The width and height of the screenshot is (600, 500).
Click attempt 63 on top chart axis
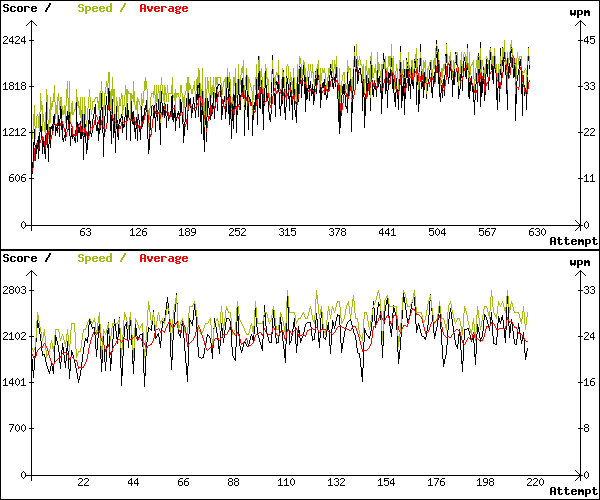coord(85,232)
